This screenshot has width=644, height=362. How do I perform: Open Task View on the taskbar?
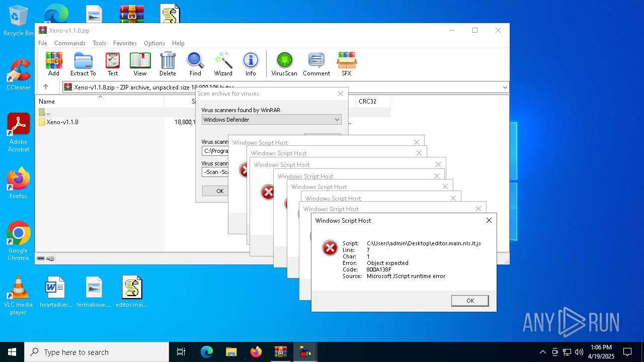pos(181,352)
